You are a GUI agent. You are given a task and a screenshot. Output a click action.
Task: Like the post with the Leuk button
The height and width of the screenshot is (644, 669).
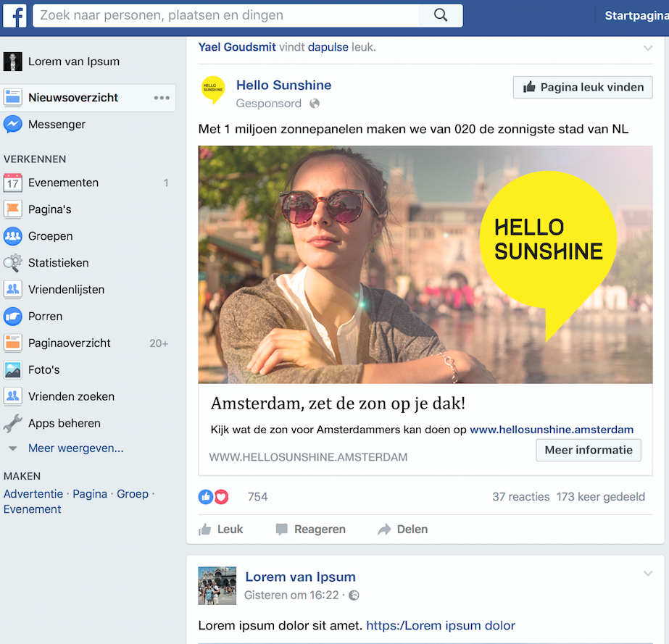[220, 530]
